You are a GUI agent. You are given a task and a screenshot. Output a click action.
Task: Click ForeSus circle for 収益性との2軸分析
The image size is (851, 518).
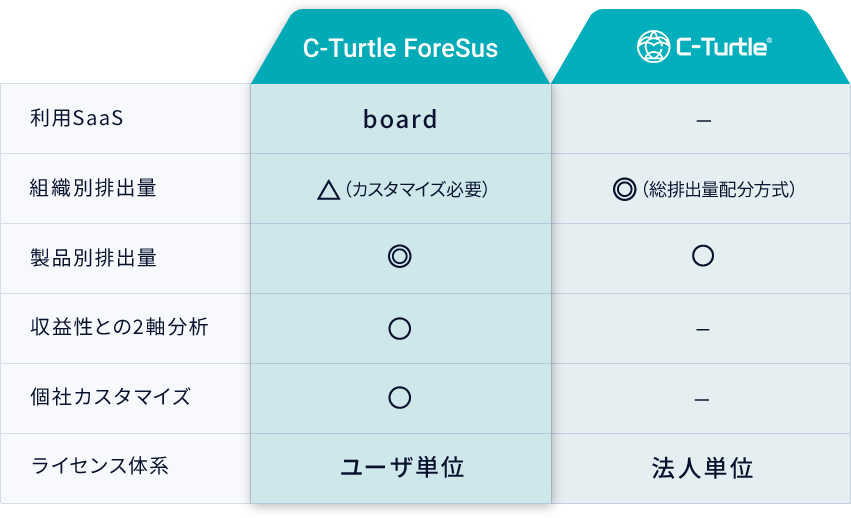pos(400,328)
